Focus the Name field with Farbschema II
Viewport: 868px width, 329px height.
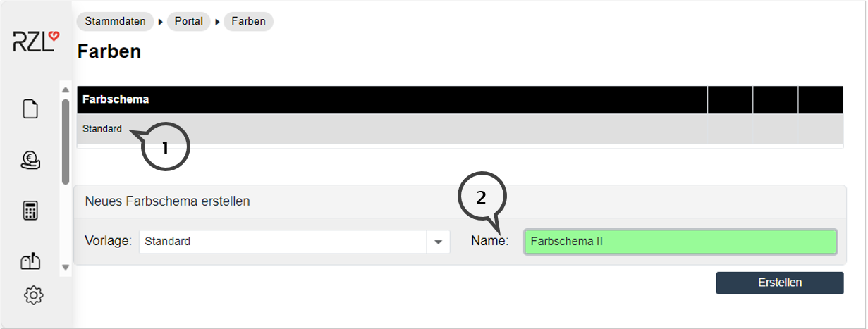pyautogui.click(x=680, y=242)
